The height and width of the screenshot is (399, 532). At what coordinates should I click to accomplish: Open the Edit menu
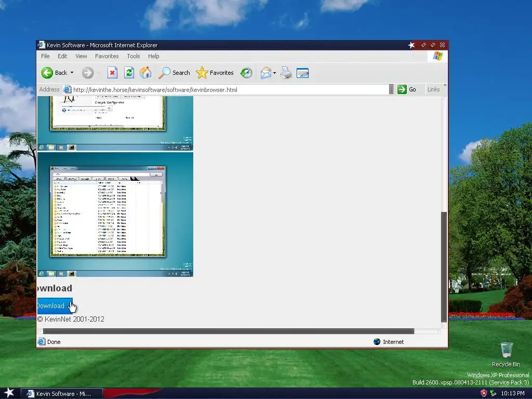point(62,56)
